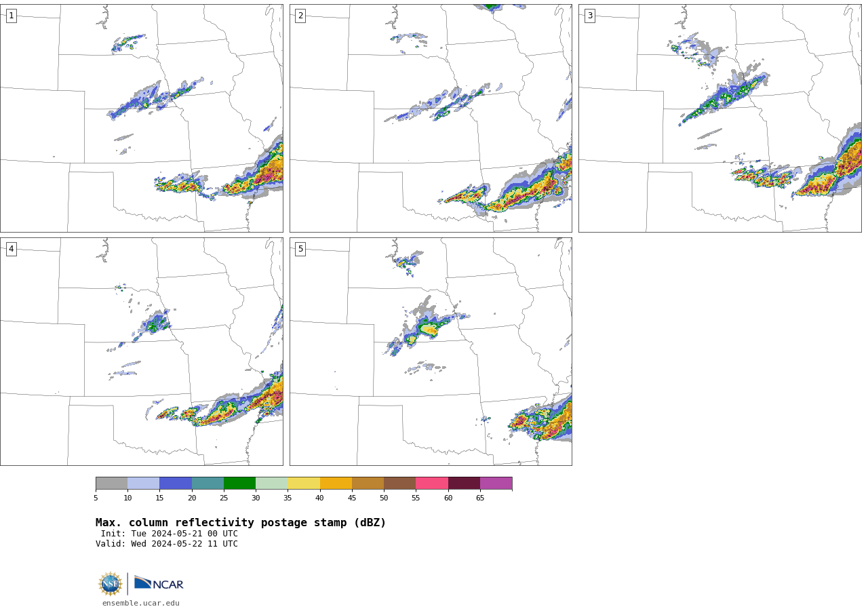868x611 pixels.
Task: Click the NSF logo icon
Action: [111, 584]
